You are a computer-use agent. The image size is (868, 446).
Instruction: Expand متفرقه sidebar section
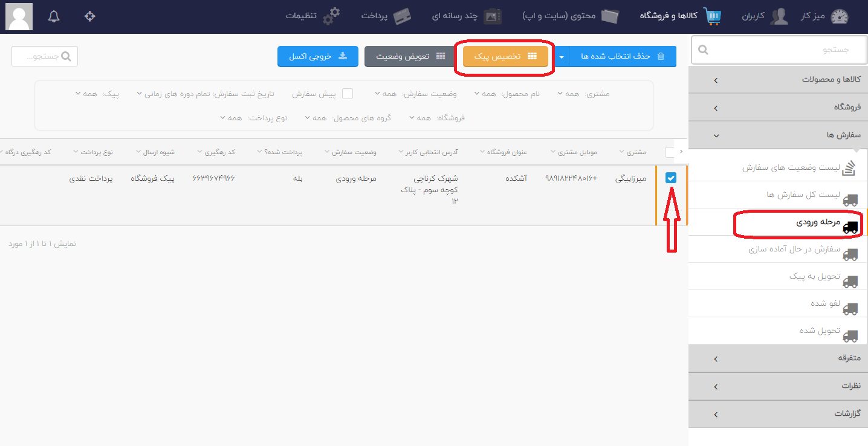[778, 358]
